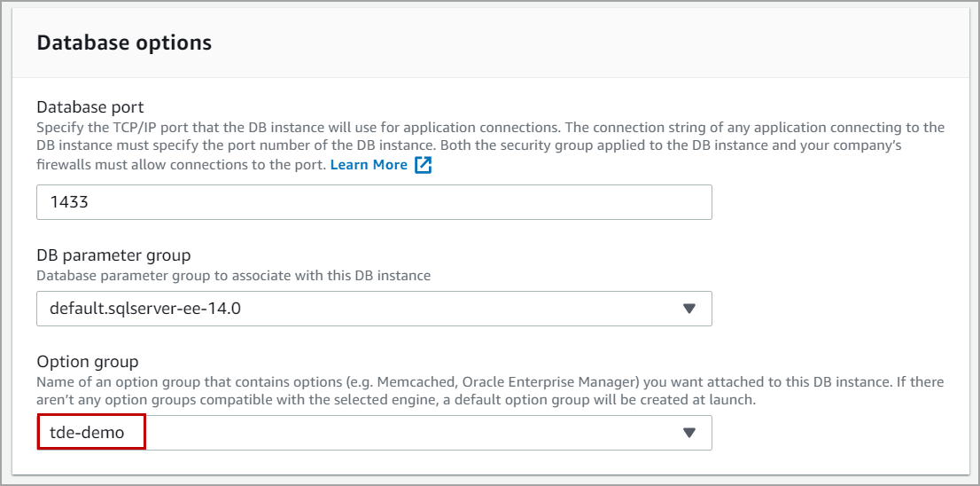Image resolution: width=980 pixels, height=486 pixels.
Task: Click the Option group dropdown arrow
Action: (x=689, y=433)
